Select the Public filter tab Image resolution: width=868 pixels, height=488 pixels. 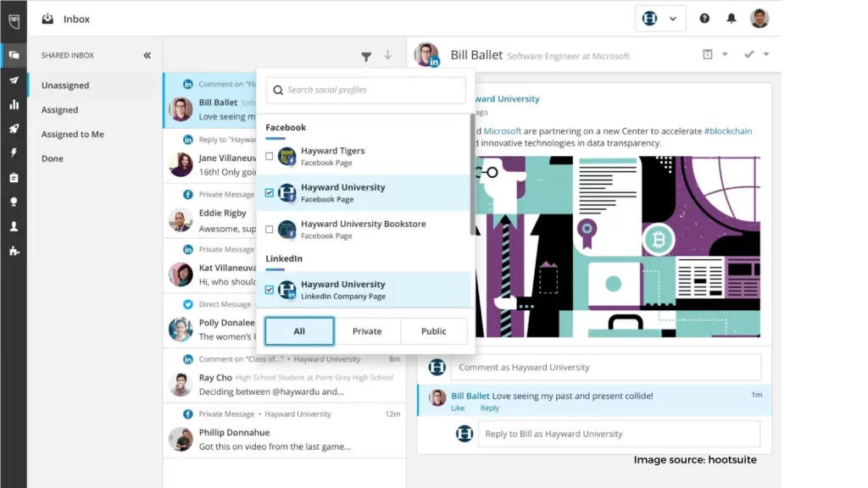(x=433, y=331)
